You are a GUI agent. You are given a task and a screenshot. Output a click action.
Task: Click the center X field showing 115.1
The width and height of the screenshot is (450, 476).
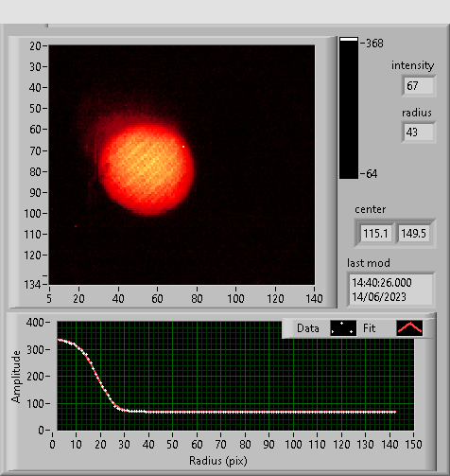pyautogui.click(x=375, y=234)
